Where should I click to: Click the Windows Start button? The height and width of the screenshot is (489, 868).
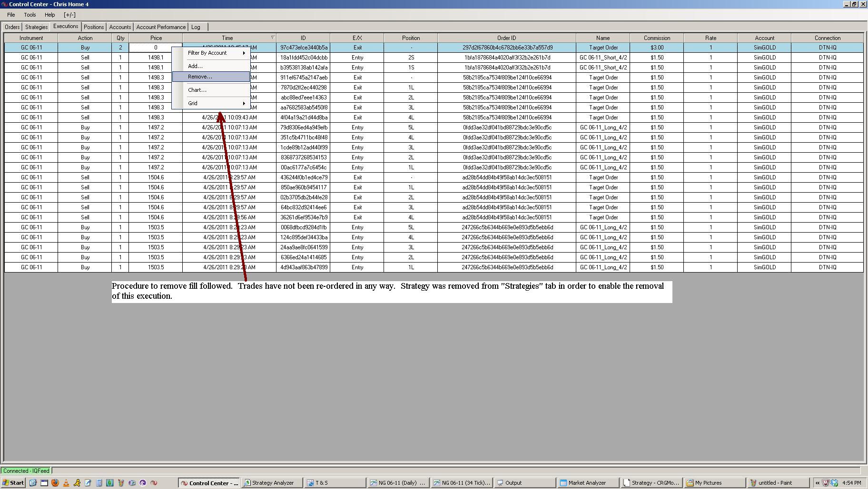point(13,483)
